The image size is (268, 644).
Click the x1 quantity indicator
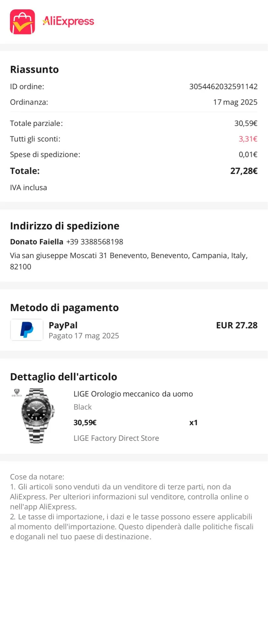tap(193, 422)
